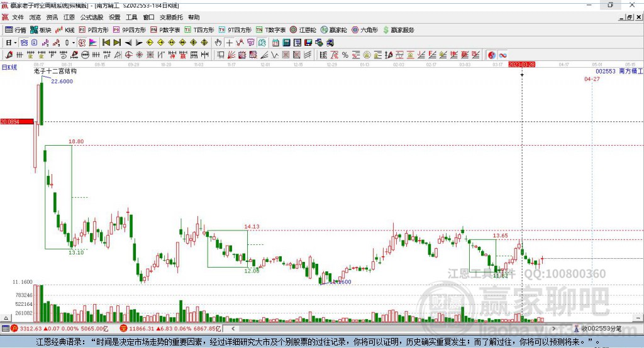The height and width of the screenshot is (348, 644).
Task: Select the hand pan tool
Action: [x=218, y=43]
